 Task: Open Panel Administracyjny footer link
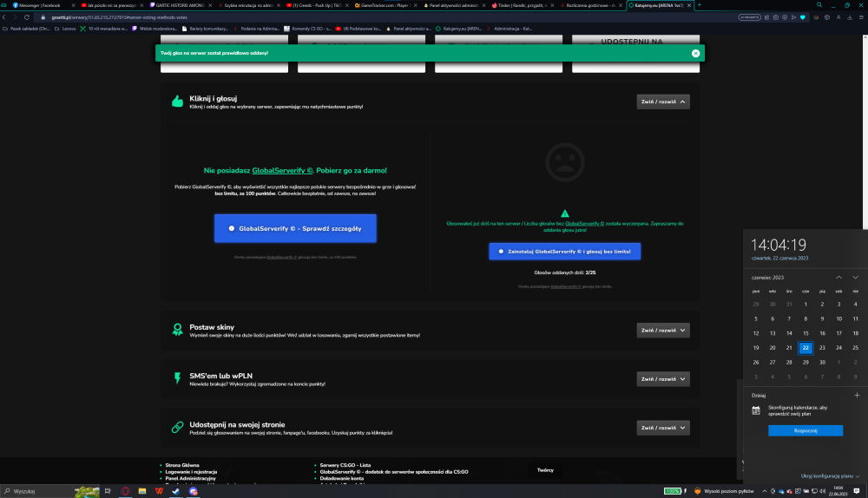point(190,478)
